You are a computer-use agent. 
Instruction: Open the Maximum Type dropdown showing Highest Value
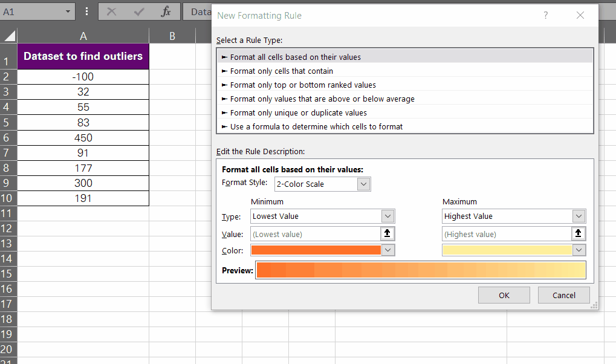pos(578,216)
